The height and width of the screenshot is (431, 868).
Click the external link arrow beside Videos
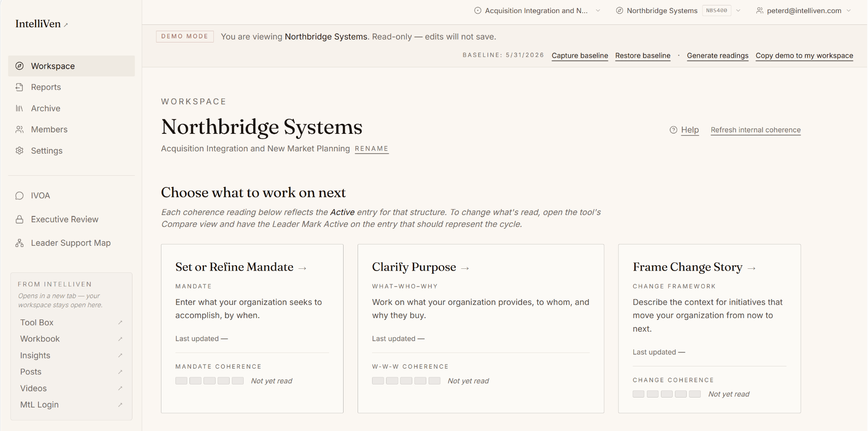[120, 389]
